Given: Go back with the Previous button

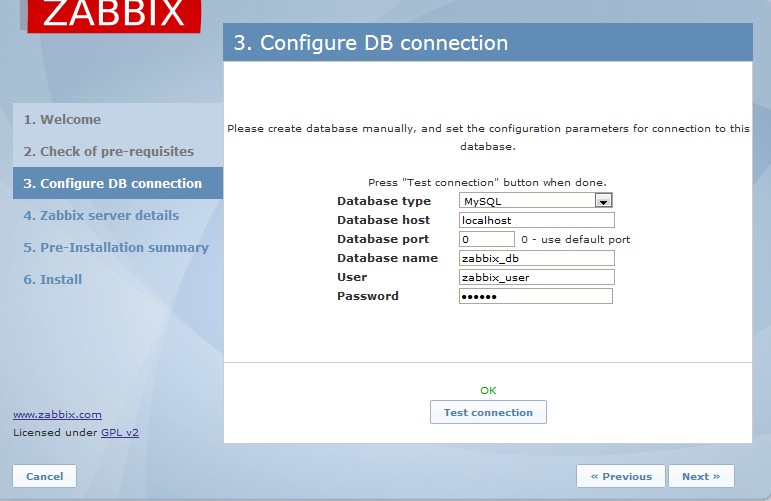Looking at the screenshot, I should tap(621, 476).
